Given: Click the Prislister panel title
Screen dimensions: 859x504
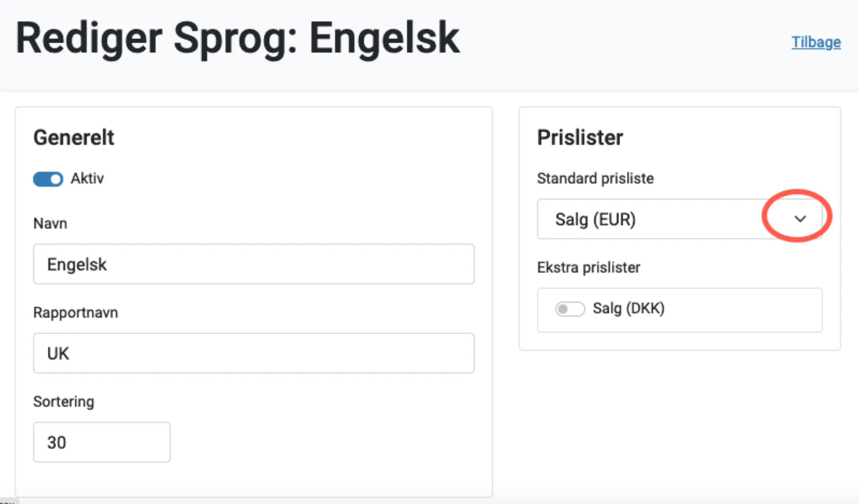Looking at the screenshot, I should click(580, 137).
